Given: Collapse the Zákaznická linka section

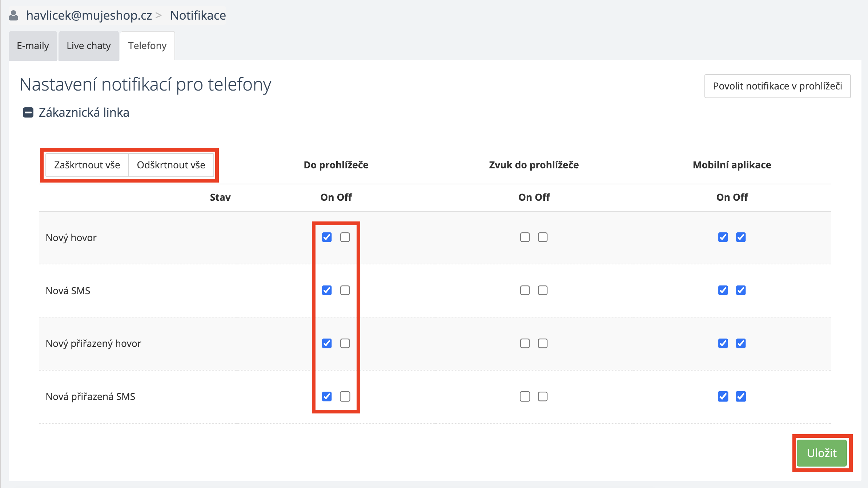Looking at the screenshot, I should (28, 113).
